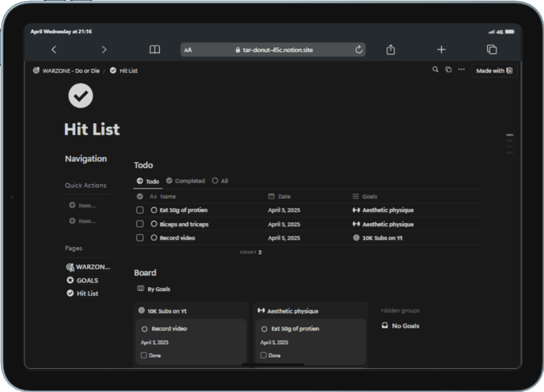Click status circle on Record video board card
Screen dimensions: 544x392
pos(145,329)
